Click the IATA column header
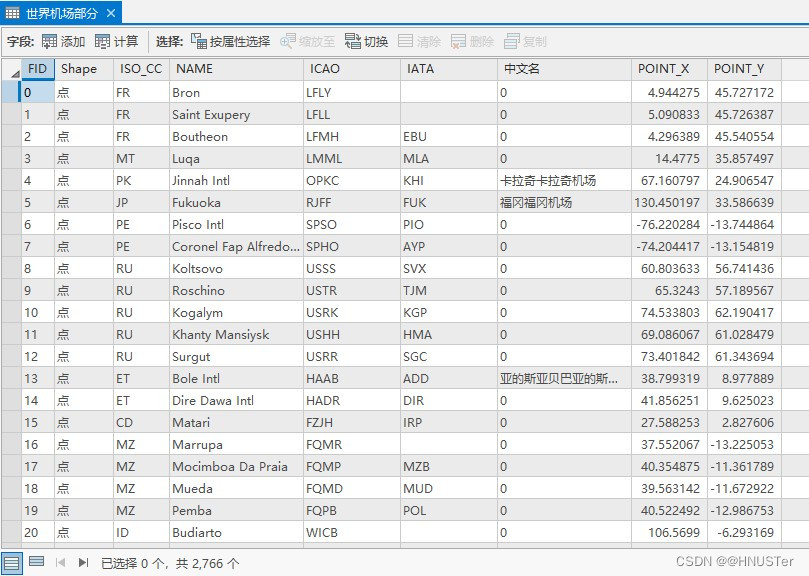Screen dimensions: 809x576 tap(449, 69)
